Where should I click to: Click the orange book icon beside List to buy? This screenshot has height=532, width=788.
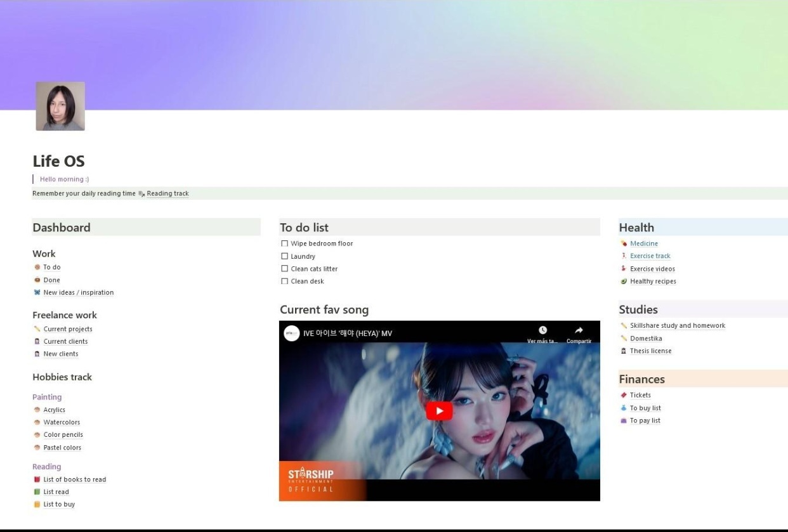pyautogui.click(x=37, y=505)
